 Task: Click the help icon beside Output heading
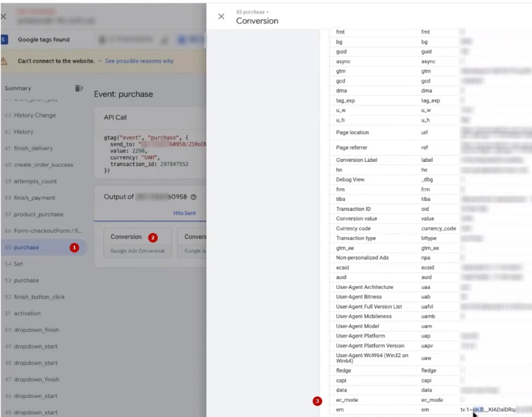[194, 197]
